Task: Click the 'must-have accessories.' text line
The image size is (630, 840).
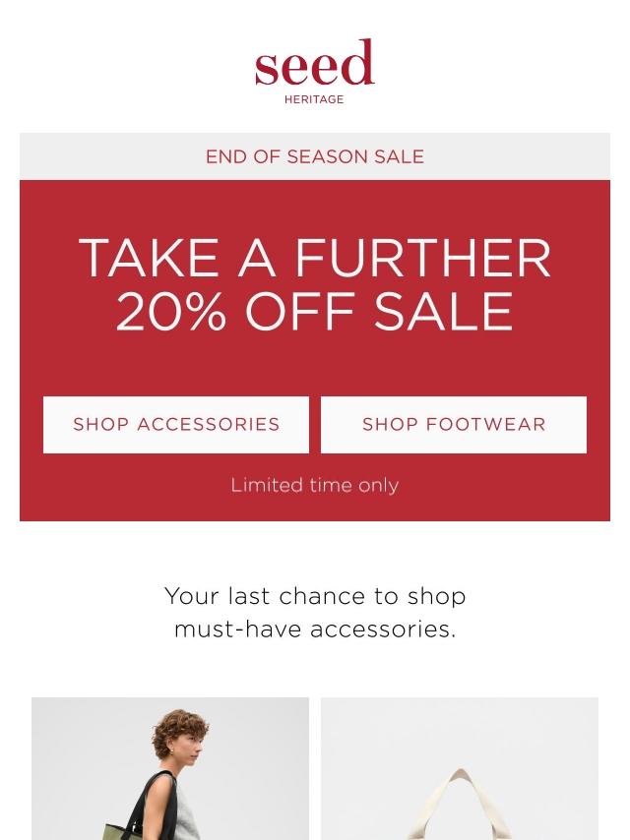Action: click(x=315, y=629)
